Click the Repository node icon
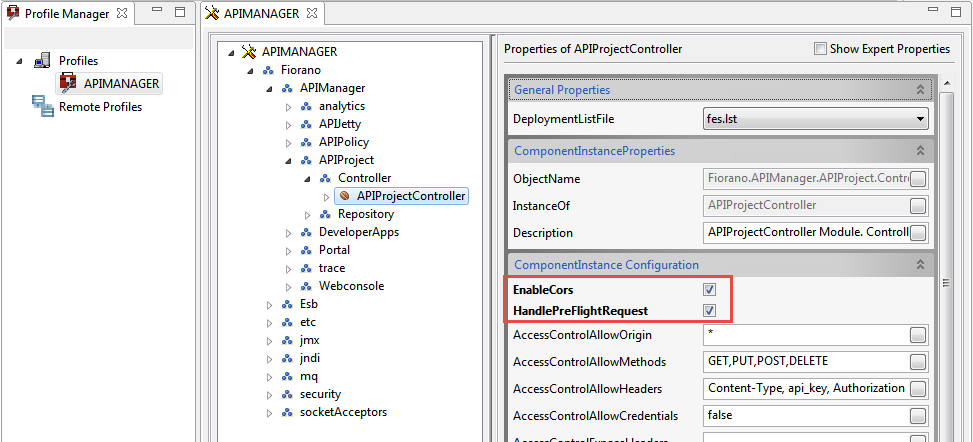The image size is (973, 442). 325,214
